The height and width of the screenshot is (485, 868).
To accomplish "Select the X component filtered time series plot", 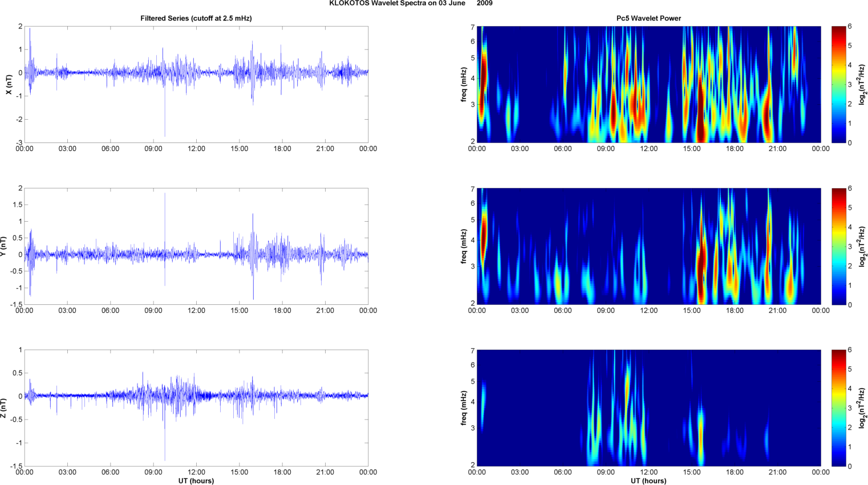I will pyautogui.click(x=196, y=84).
